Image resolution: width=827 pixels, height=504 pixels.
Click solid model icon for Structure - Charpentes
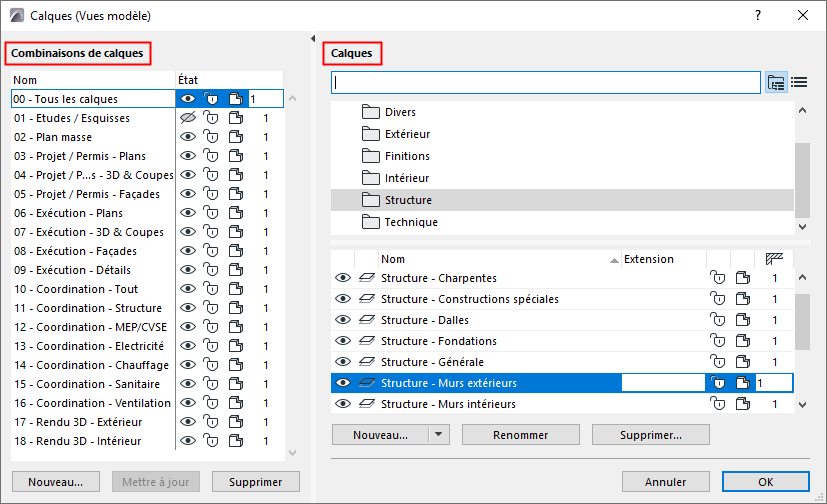pyautogui.click(x=740, y=278)
